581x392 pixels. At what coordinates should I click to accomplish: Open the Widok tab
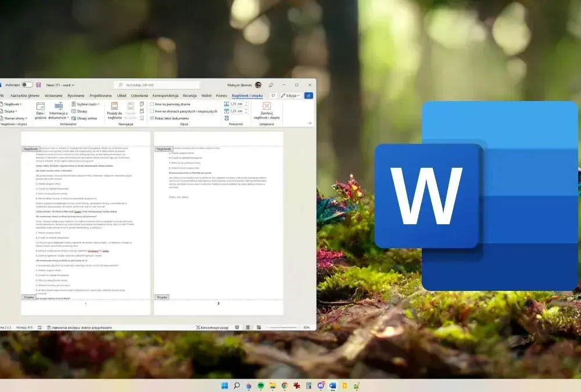tap(206, 96)
